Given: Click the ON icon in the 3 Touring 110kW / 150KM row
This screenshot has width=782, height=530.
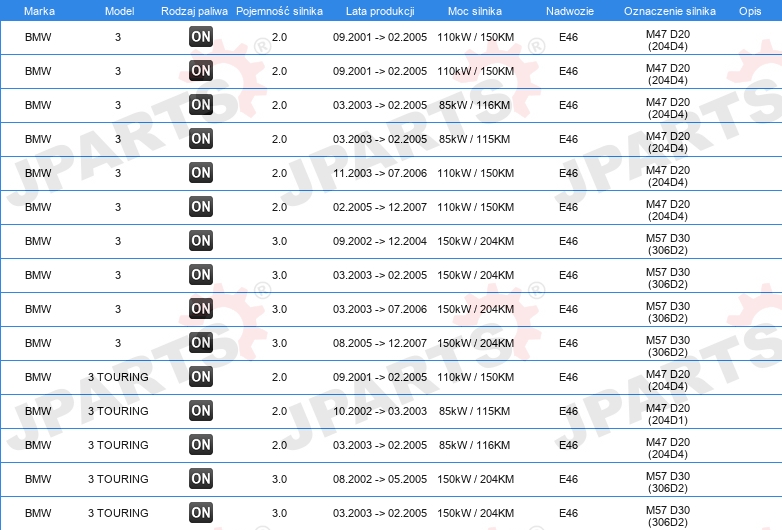Looking at the screenshot, I should tap(201, 376).
